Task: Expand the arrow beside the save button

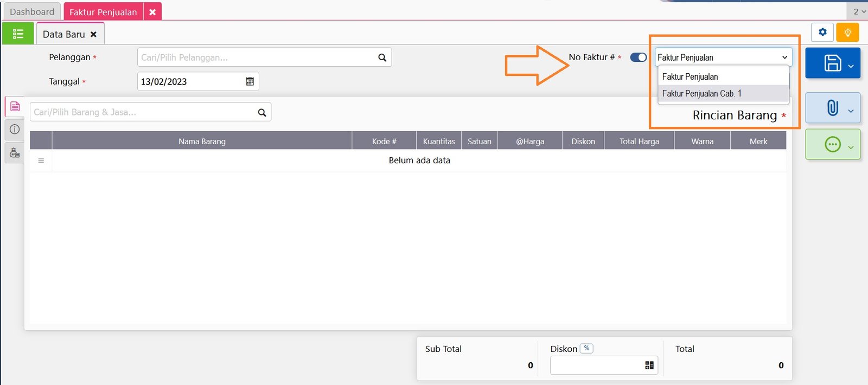Action: (851, 66)
